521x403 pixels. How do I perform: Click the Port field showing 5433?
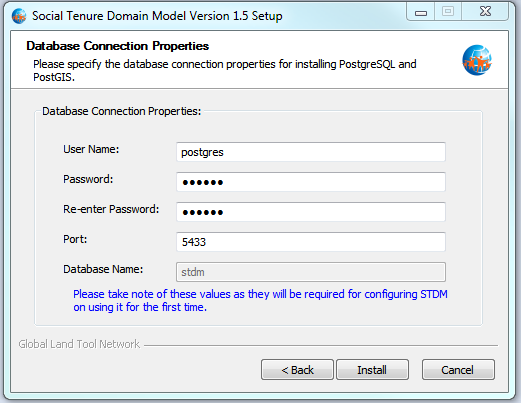pyautogui.click(x=311, y=242)
